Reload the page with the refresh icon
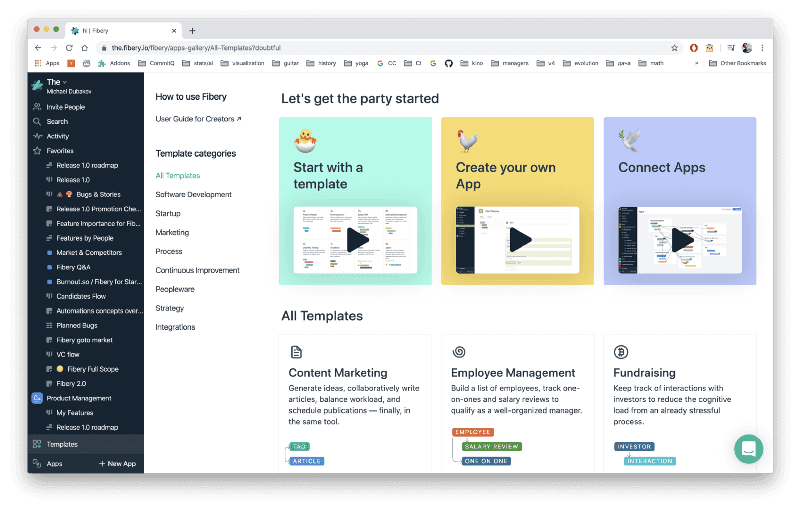Viewport: 800px width, 509px height. (69, 48)
